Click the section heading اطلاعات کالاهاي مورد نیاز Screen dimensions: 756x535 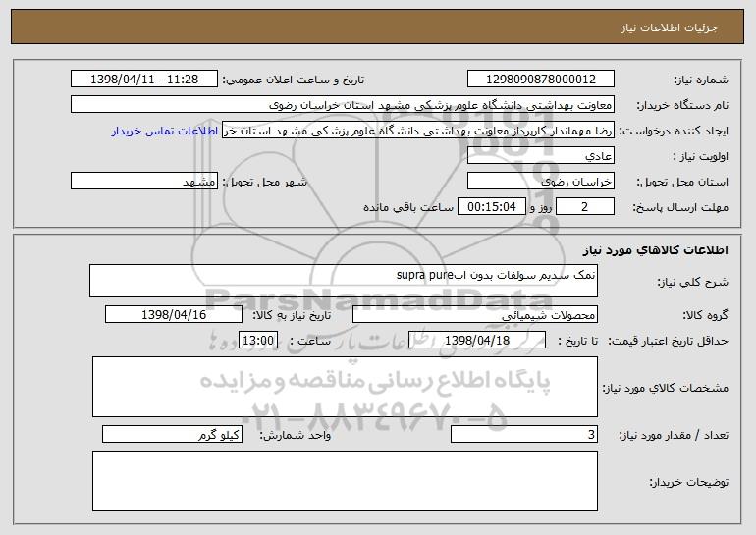click(x=655, y=250)
